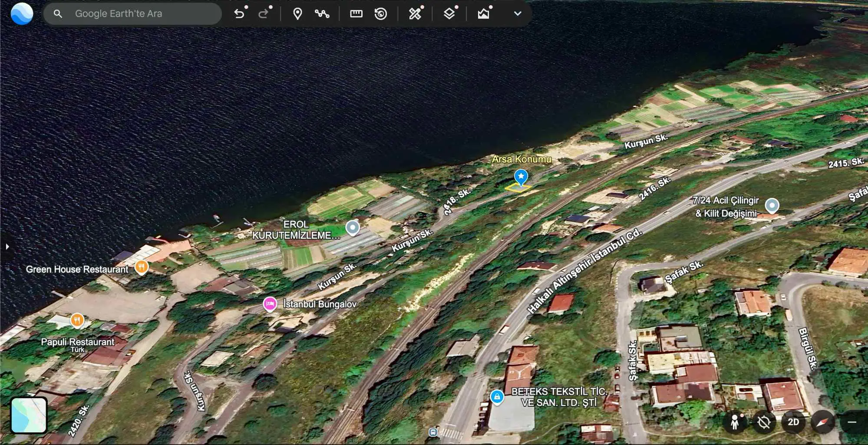Click the zoom out minus button
The image size is (868, 445).
(x=852, y=422)
